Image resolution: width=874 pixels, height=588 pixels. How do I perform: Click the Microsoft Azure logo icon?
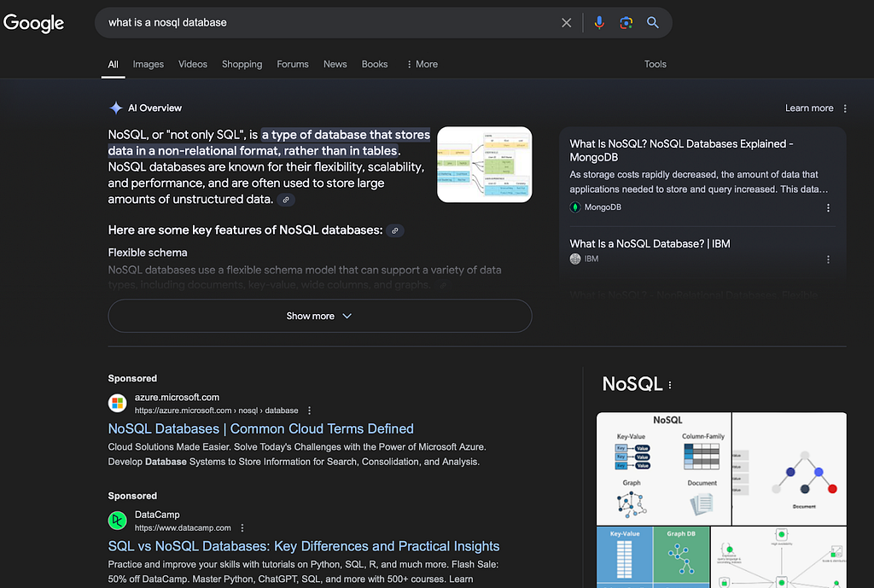coord(117,403)
